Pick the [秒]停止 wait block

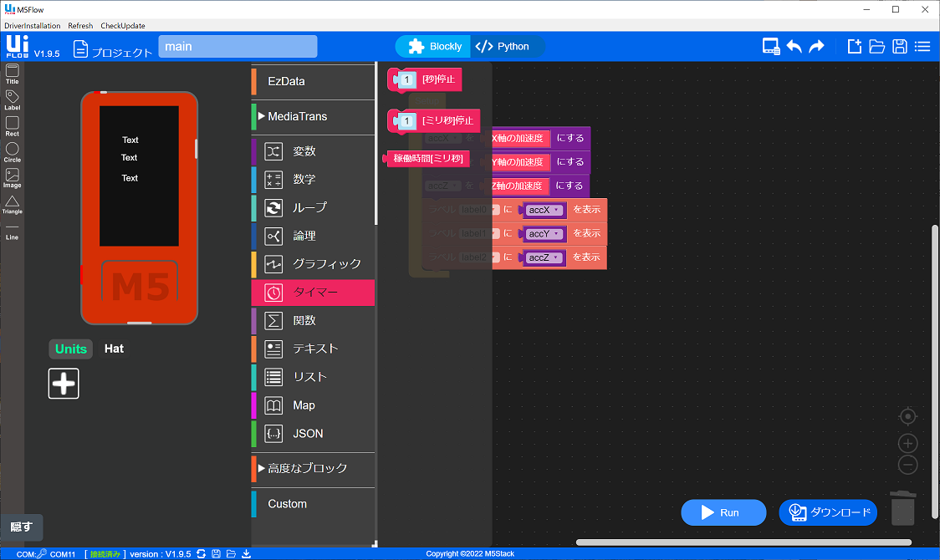[425, 79]
